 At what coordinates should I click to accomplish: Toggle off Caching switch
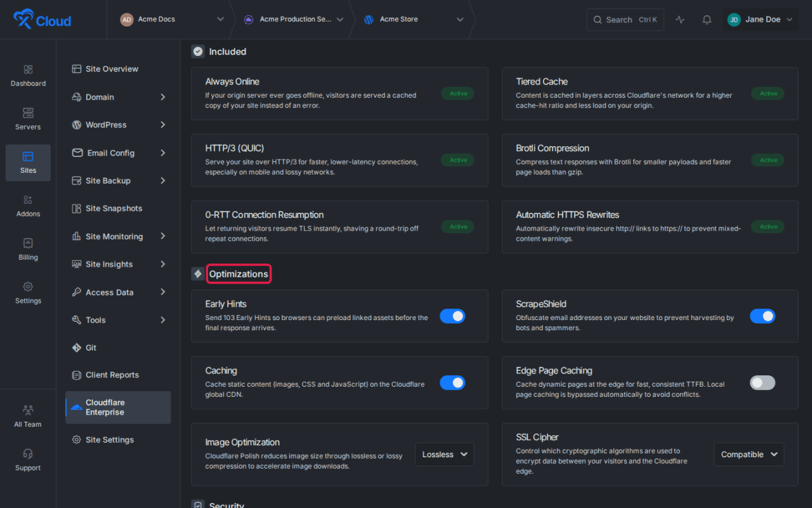click(452, 383)
